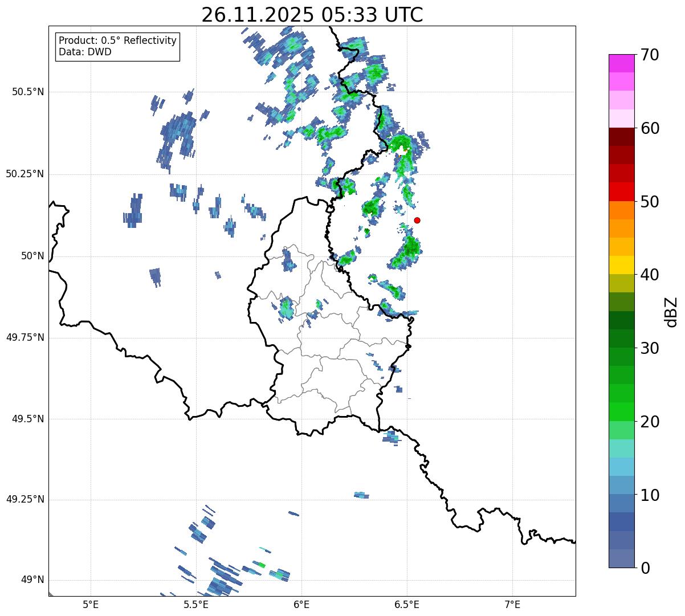Click the 'dBZ' colorbar axis label
Viewport: 685px width, 616px height.
(671, 311)
